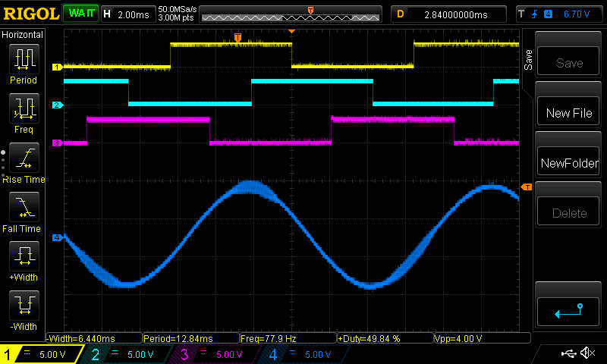Click the back arrow return button

point(568,312)
